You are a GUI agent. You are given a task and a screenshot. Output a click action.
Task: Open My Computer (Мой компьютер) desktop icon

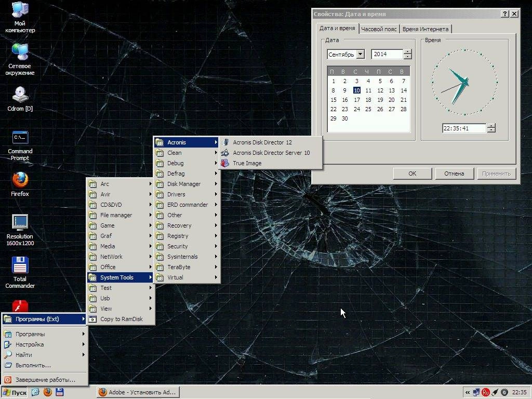pos(20,17)
